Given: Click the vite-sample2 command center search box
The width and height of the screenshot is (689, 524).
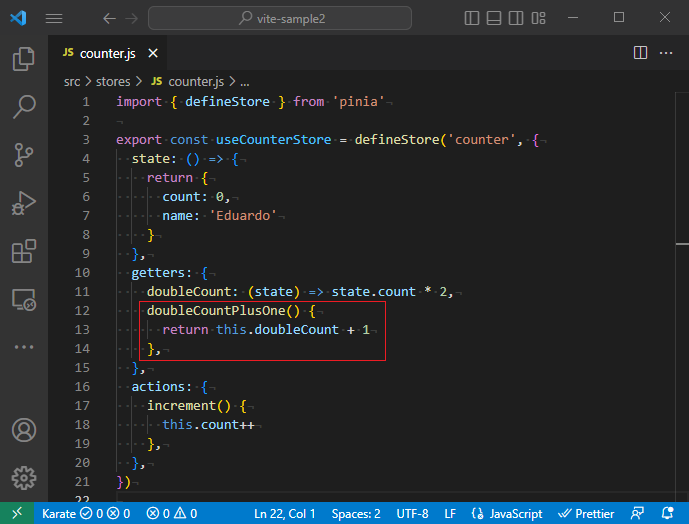Looking at the screenshot, I should [x=280, y=18].
